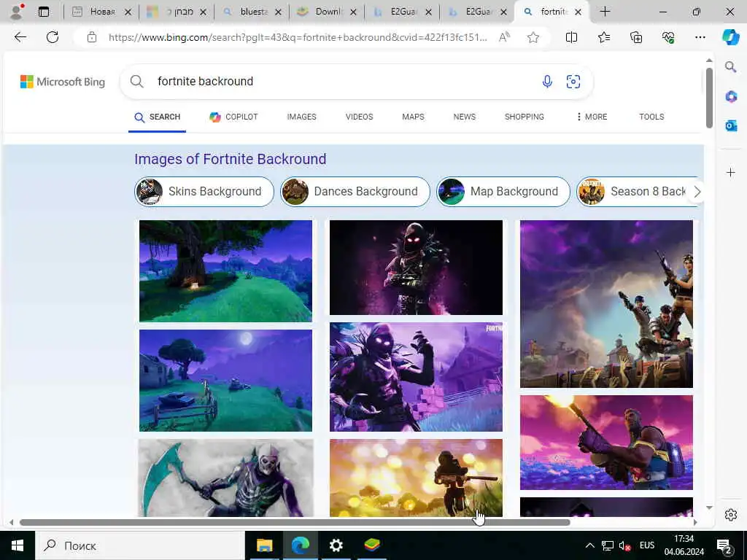Start voice search with microphone
This screenshot has height=560, width=747.
(547, 82)
